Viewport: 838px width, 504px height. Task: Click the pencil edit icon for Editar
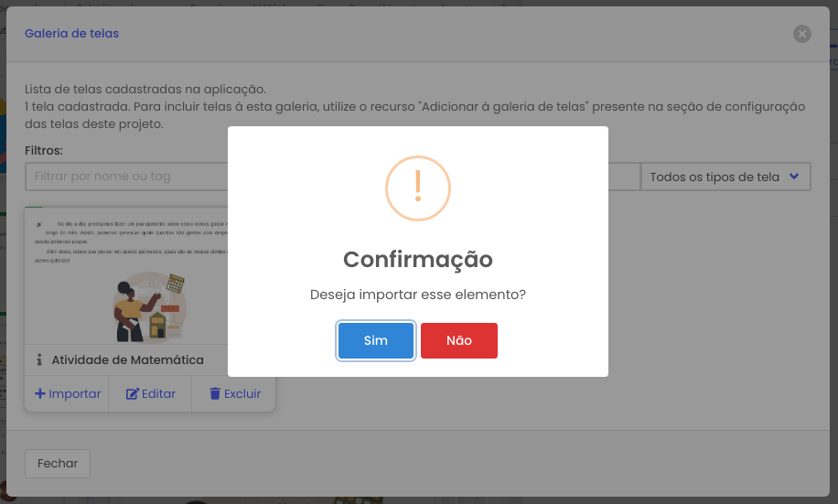click(132, 394)
